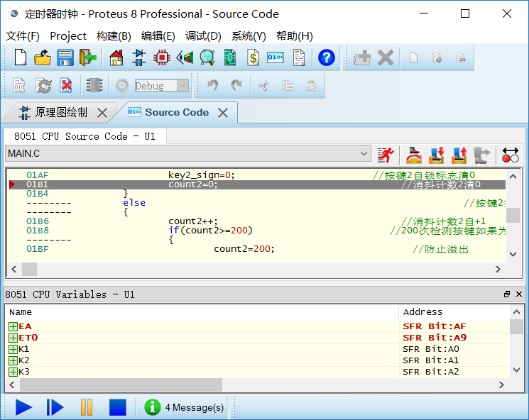
Task: Select the highlighted code line at 01B1
Action: (x=256, y=184)
